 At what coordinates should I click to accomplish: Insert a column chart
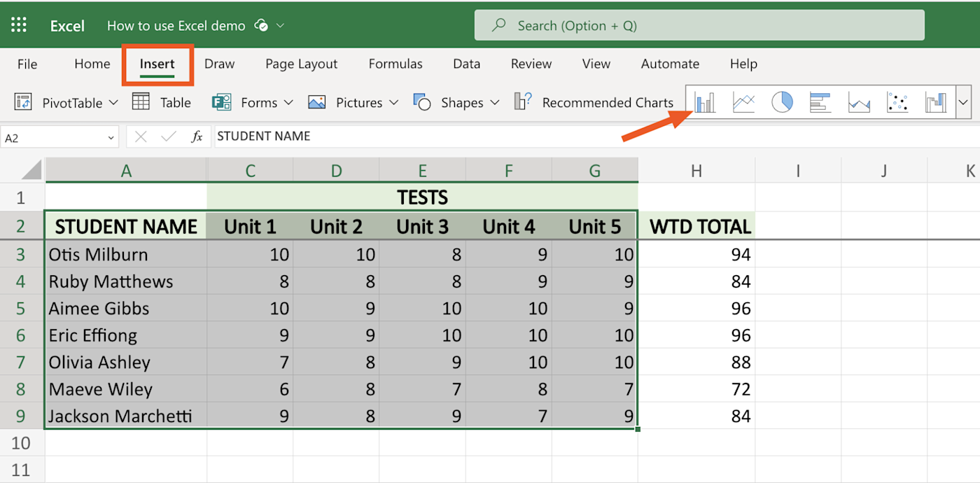(x=705, y=103)
